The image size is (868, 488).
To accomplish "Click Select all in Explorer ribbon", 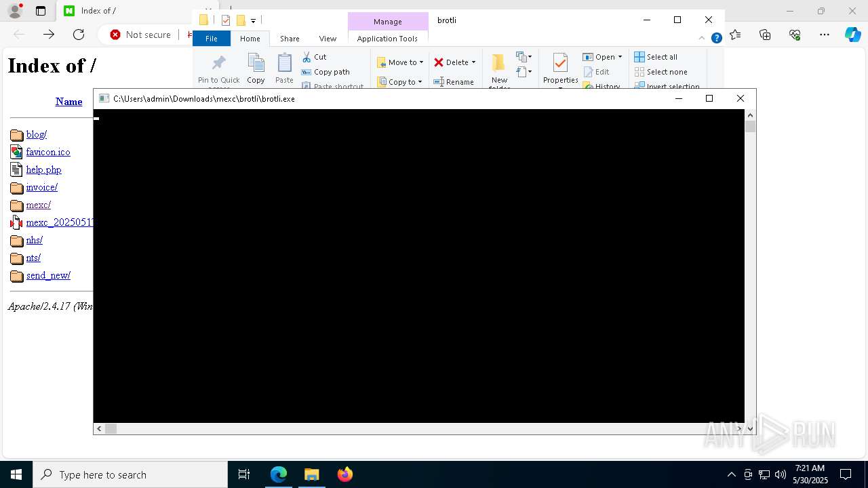I will tap(656, 57).
